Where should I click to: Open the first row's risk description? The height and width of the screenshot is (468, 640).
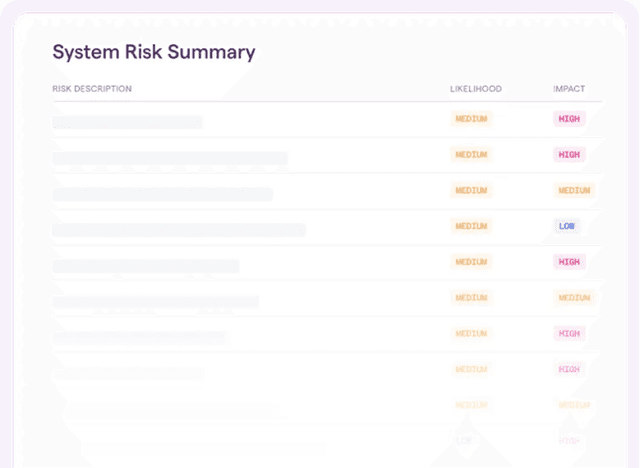(x=128, y=122)
